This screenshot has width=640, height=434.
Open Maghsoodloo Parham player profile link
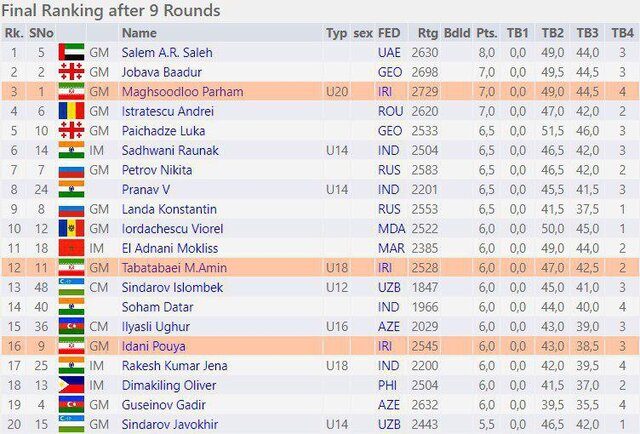[182, 92]
